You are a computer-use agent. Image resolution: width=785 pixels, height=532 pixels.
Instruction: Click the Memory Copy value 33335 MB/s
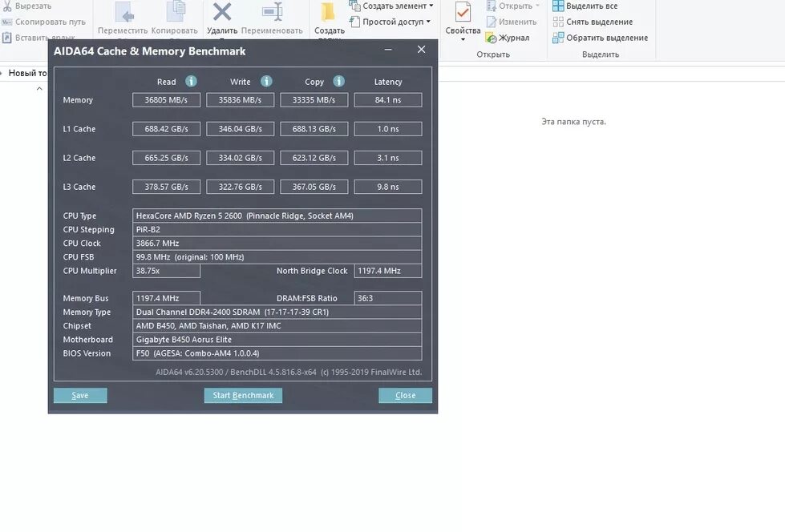pos(314,100)
